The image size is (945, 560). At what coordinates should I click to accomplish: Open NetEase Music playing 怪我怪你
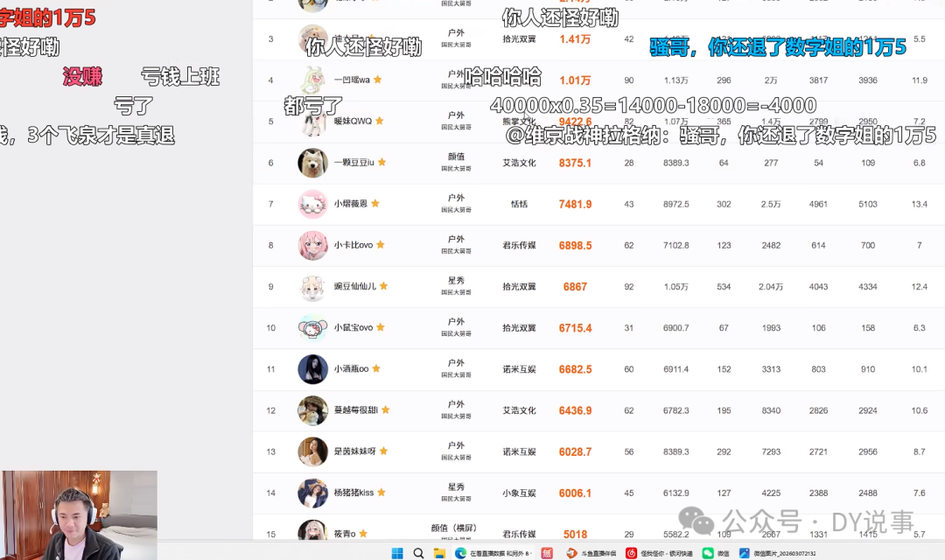[x=660, y=553]
